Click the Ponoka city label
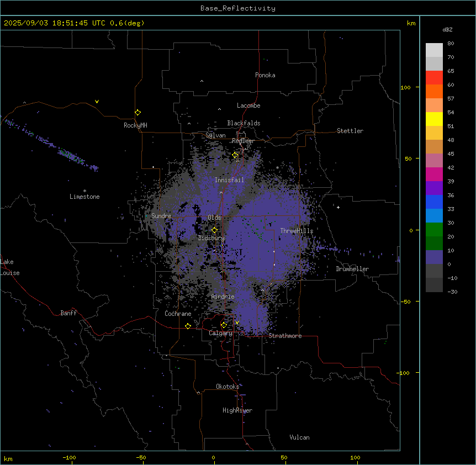476x465 pixels. tap(265, 75)
